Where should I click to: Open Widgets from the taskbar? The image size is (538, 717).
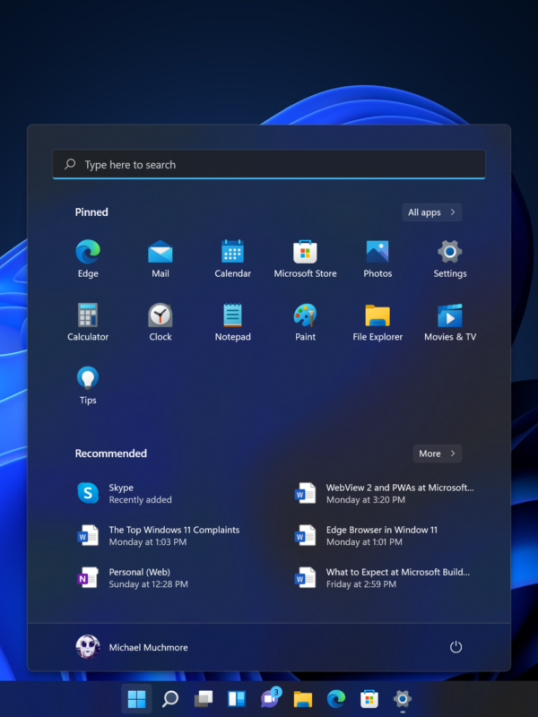[x=237, y=699]
